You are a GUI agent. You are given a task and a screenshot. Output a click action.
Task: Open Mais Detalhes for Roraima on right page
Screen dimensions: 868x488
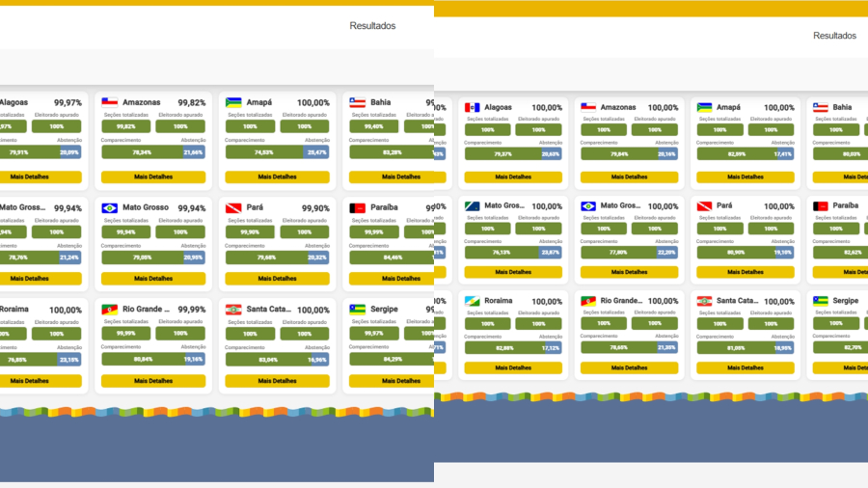pyautogui.click(x=513, y=367)
